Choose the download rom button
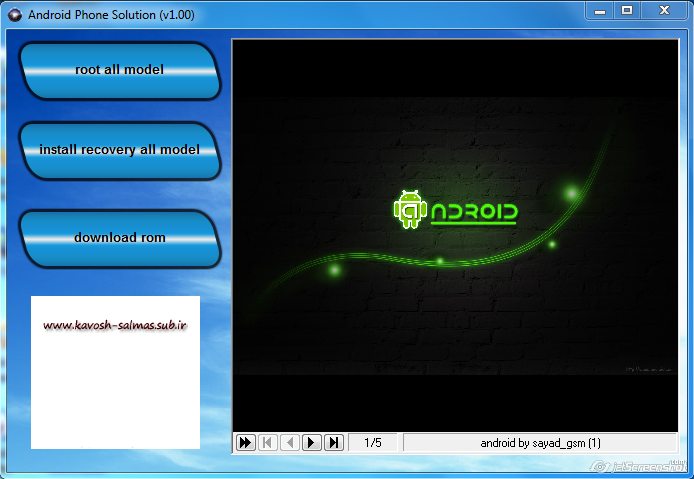This screenshot has width=694, height=479. [120, 239]
